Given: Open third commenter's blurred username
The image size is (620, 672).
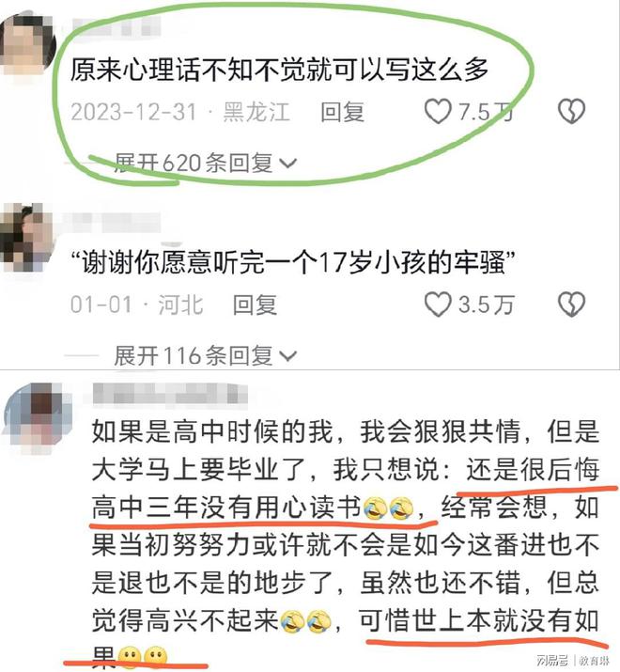Looking at the screenshot, I should (170, 394).
